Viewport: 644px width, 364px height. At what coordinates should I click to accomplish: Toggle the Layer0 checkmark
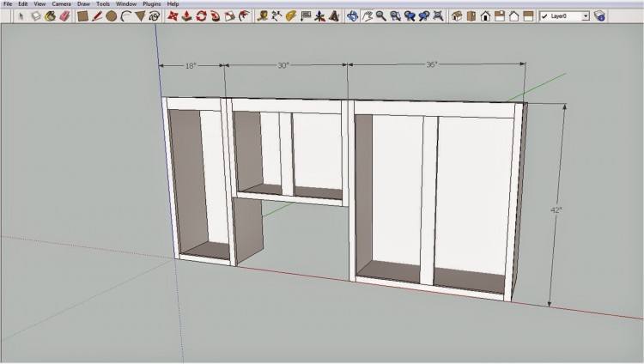[544, 16]
